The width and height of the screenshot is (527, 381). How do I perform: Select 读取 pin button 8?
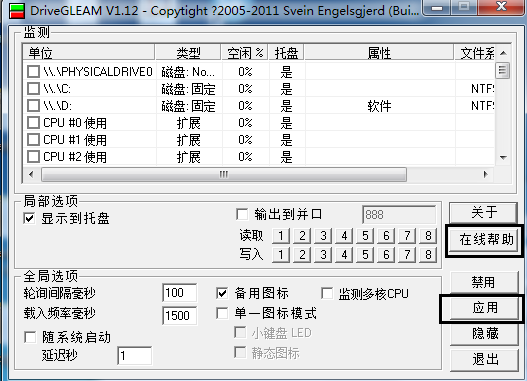point(428,236)
